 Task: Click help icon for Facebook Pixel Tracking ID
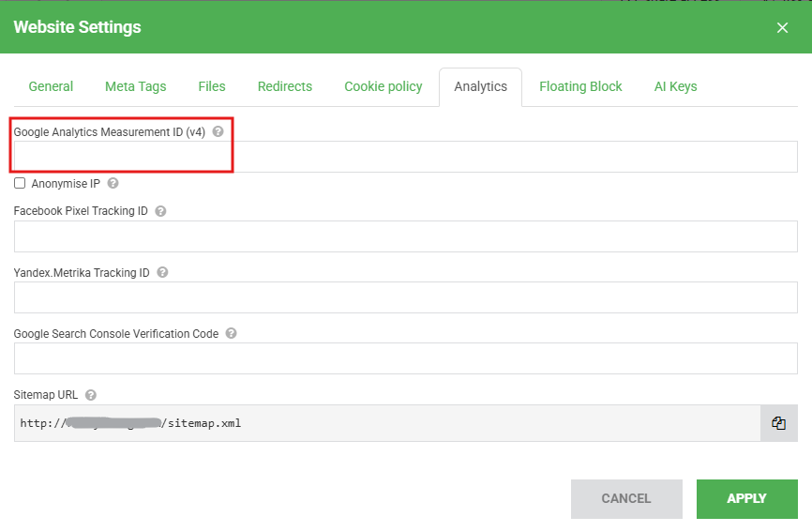pyautogui.click(x=160, y=211)
